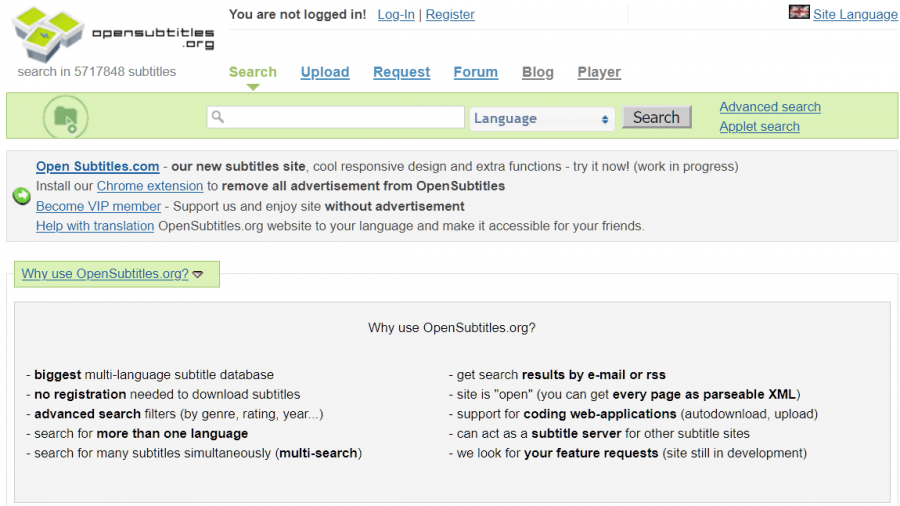
Task: Click the Search button
Action: tap(657, 117)
